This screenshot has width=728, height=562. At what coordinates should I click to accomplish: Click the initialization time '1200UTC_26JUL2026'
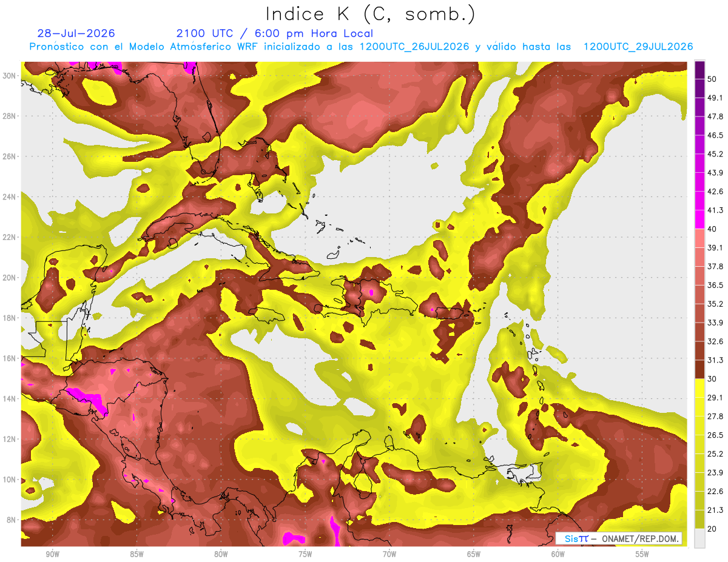pos(414,47)
